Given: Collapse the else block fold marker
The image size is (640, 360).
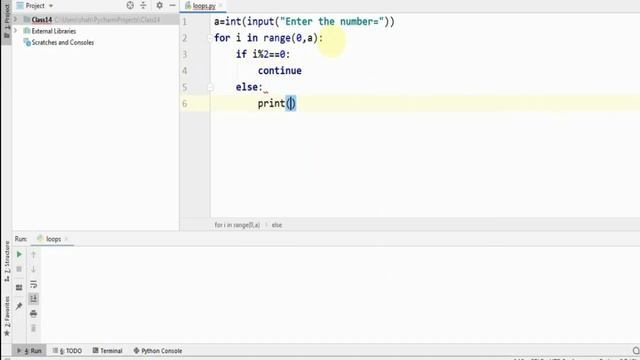Looking at the screenshot, I should point(210,87).
